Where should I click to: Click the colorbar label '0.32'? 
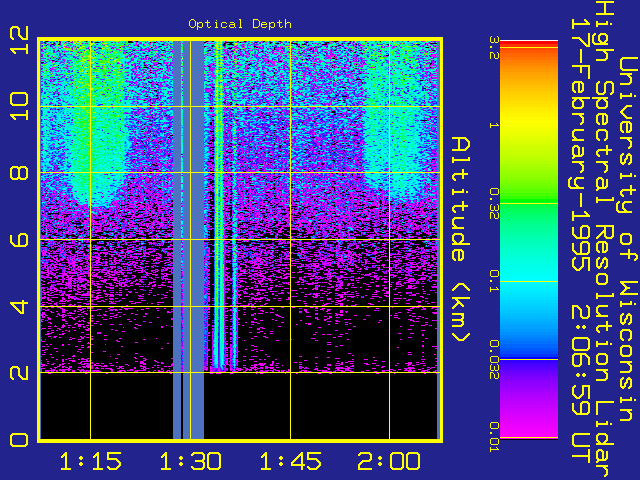click(494, 204)
